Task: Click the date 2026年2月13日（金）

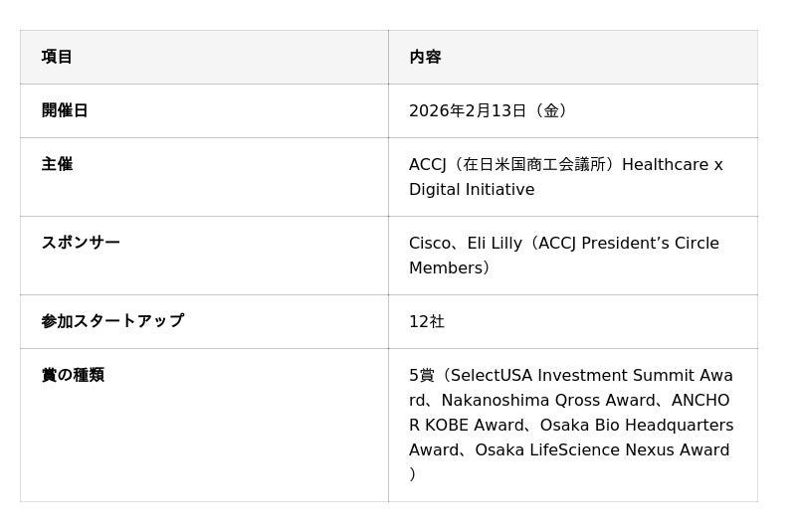Action: coord(491,110)
